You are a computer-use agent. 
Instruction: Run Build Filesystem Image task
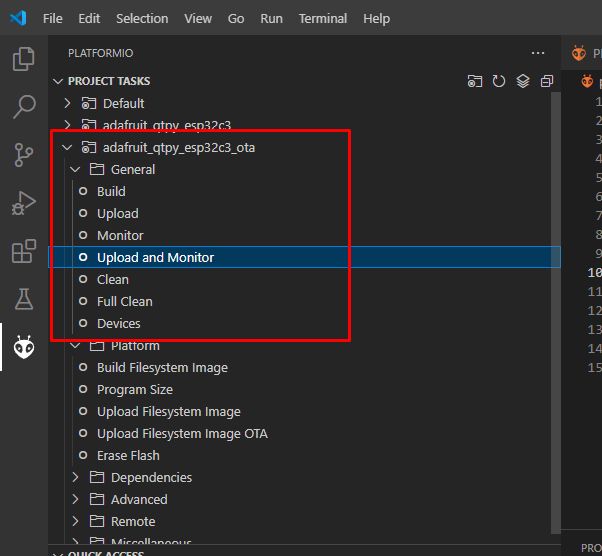pyautogui.click(x=162, y=367)
